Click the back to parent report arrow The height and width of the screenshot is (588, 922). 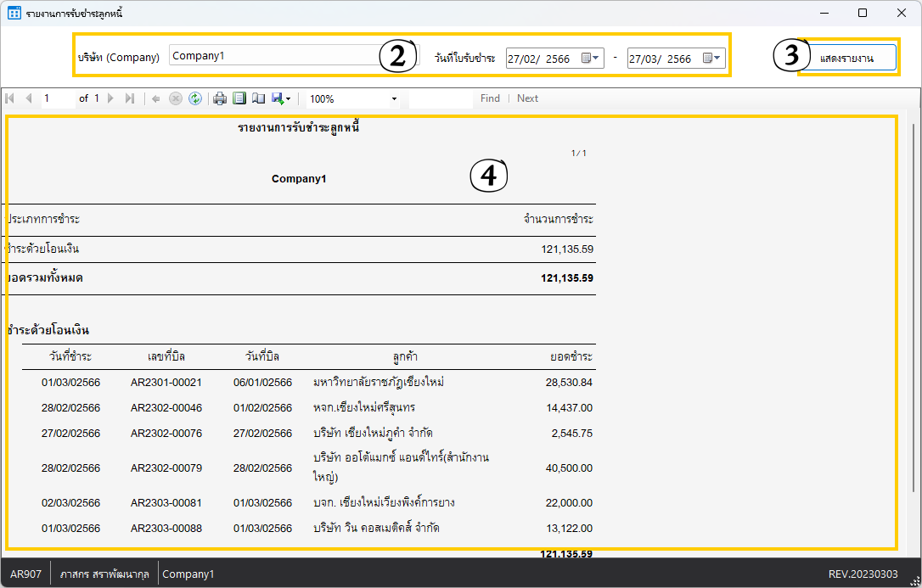156,98
